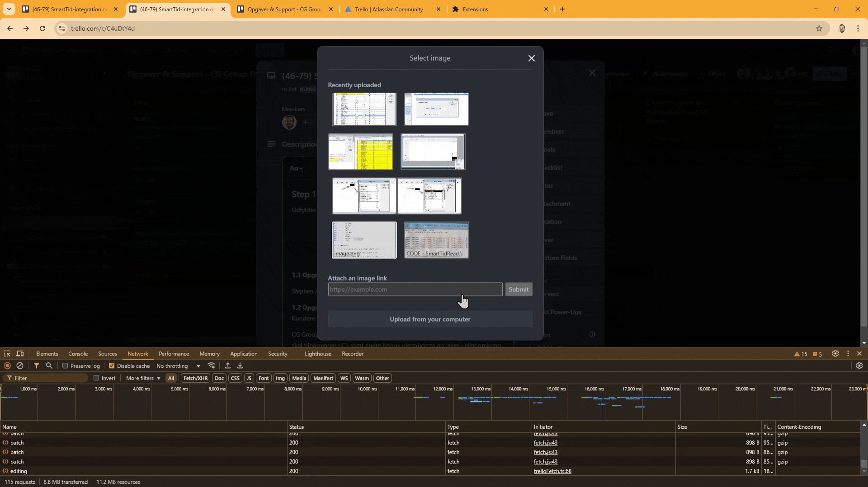Open the Lighthouse panel
The width and height of the screenshot is (868, 487).
coord(318,354)
